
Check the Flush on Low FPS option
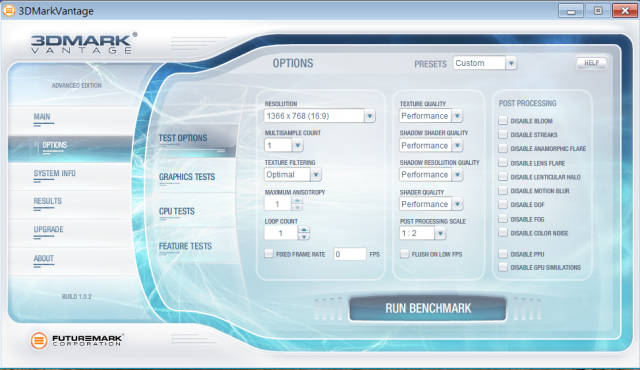coord(404,254)
